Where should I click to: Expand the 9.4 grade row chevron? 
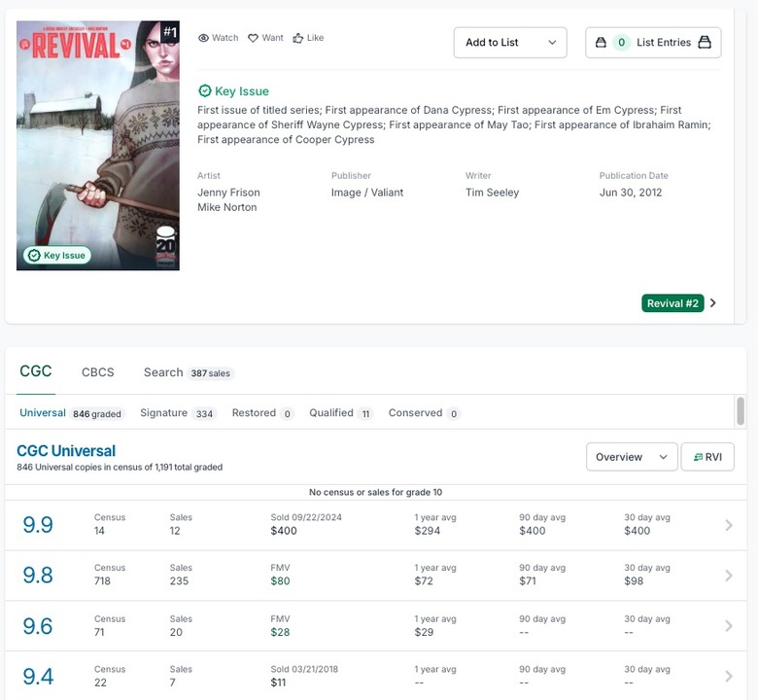point(729,676)
